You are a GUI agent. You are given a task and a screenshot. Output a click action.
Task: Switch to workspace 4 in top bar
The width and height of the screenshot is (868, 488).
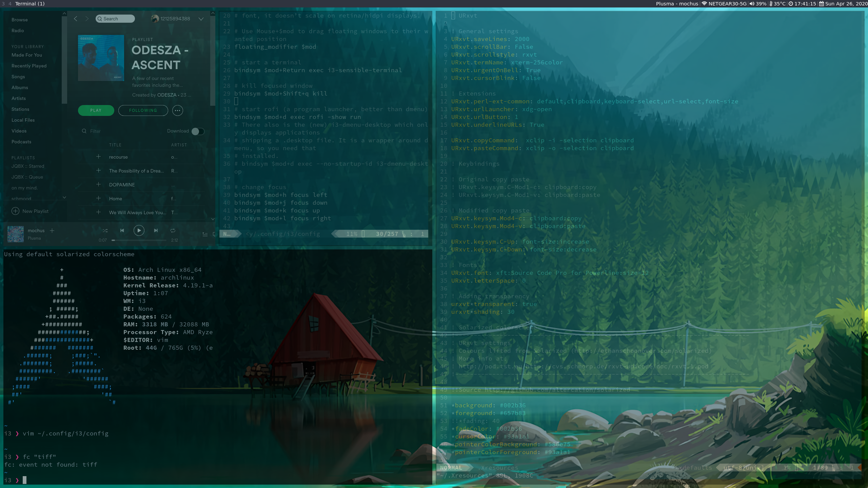click(x=10, y=4)
